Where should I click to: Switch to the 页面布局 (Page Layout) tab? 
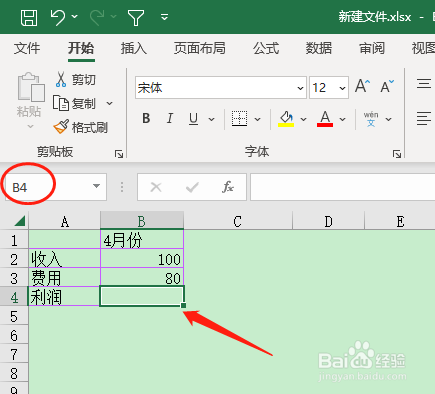click(200, 49)
